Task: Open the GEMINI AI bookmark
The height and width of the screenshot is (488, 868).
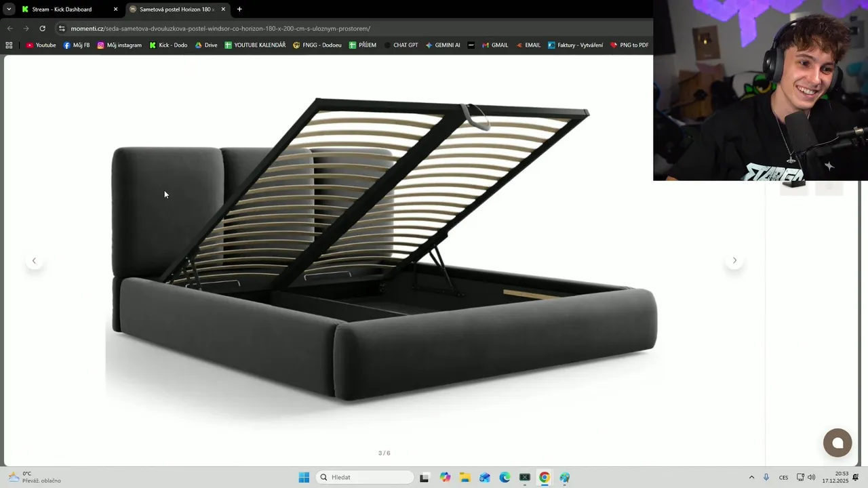Action: coord(443,45)
